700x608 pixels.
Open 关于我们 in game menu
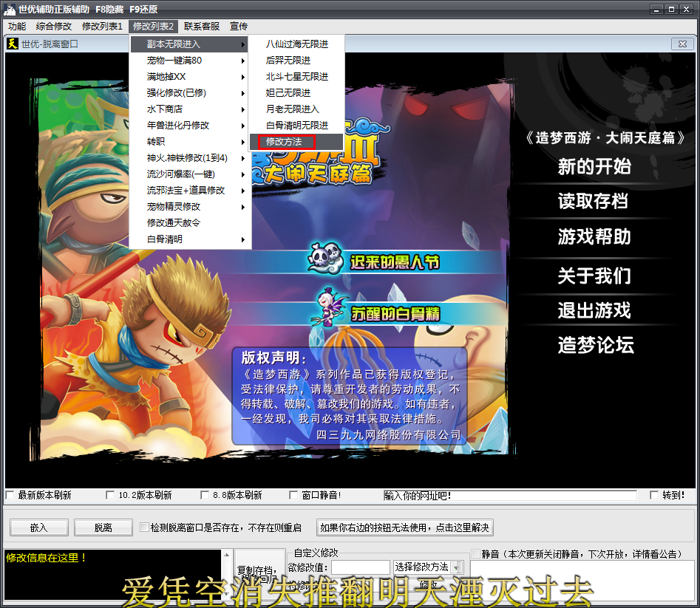coord(594,276)
